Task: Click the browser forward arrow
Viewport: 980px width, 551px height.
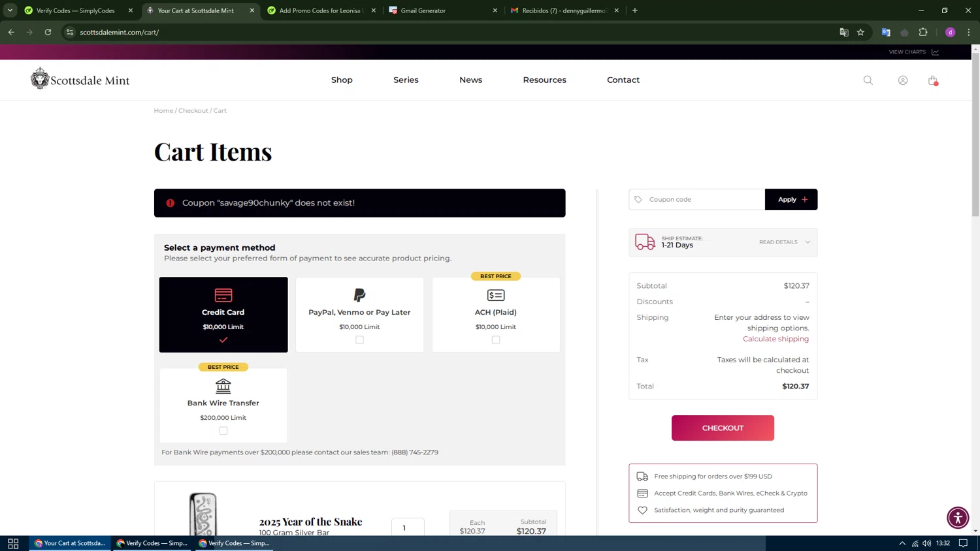Action: click(x=29, y=32)
